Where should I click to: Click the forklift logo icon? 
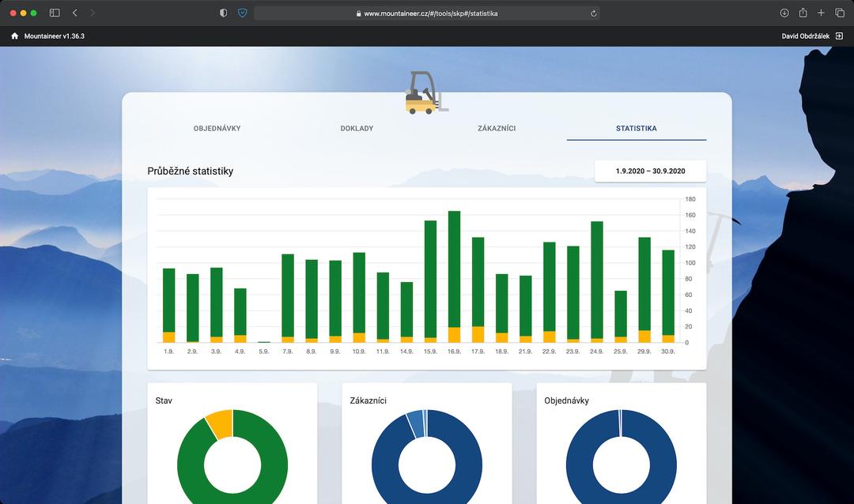click(x=427, y=92)
